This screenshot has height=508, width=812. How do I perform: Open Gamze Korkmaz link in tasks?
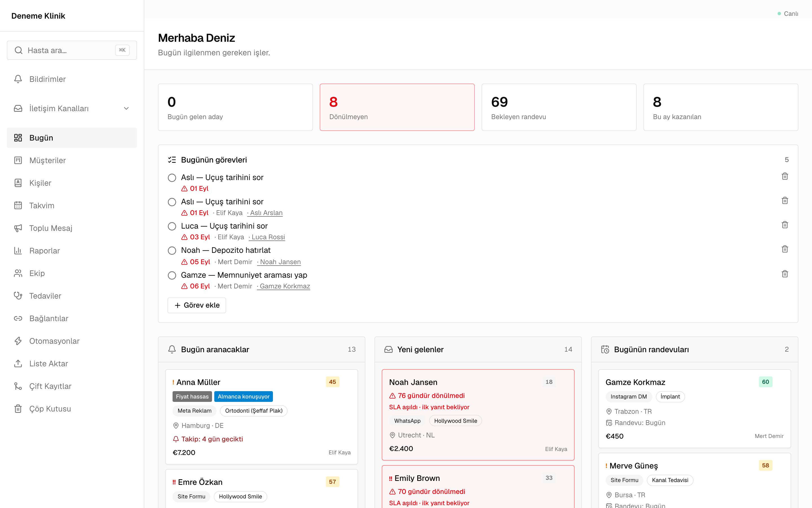click(284, 286)
